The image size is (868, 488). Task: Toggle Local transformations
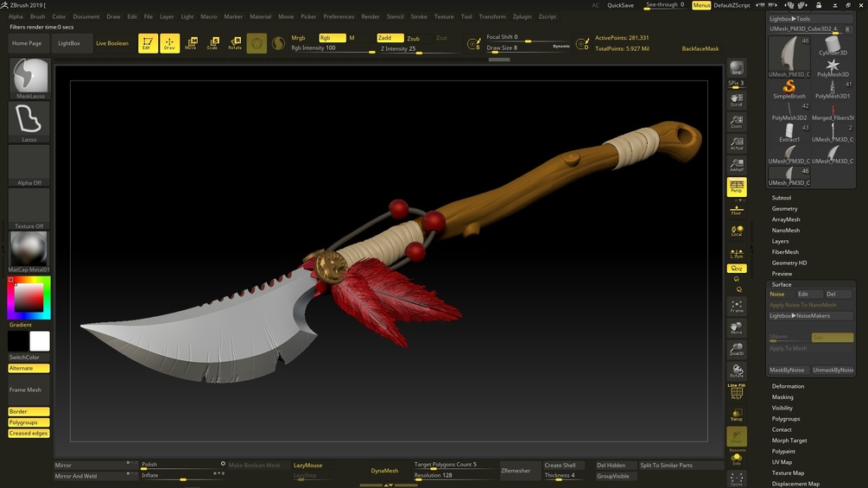(x=736, y=231)
